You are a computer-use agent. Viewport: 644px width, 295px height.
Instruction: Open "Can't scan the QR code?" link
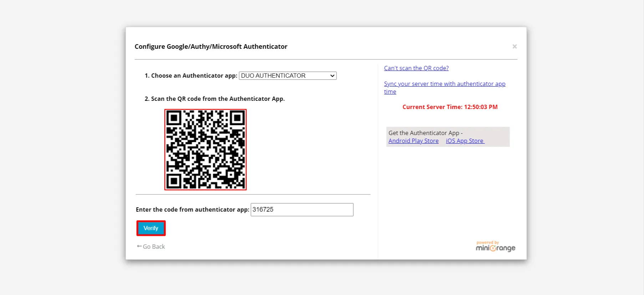(416, 68)
